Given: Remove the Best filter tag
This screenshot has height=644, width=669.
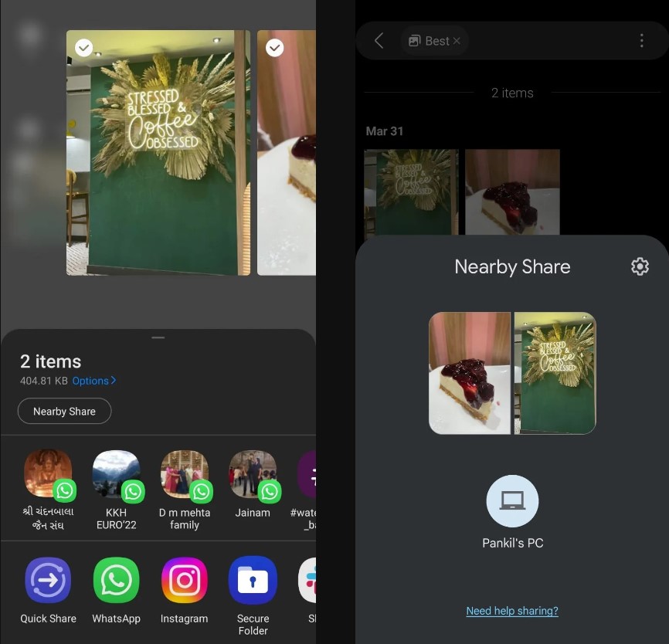Looking at the screenshot, I should [457, 41].
